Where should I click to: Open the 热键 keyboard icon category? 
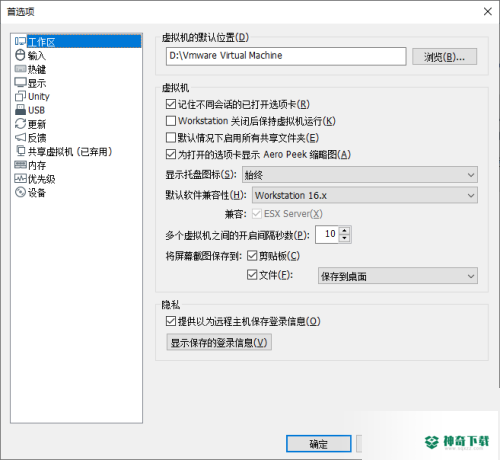[20, 69]
